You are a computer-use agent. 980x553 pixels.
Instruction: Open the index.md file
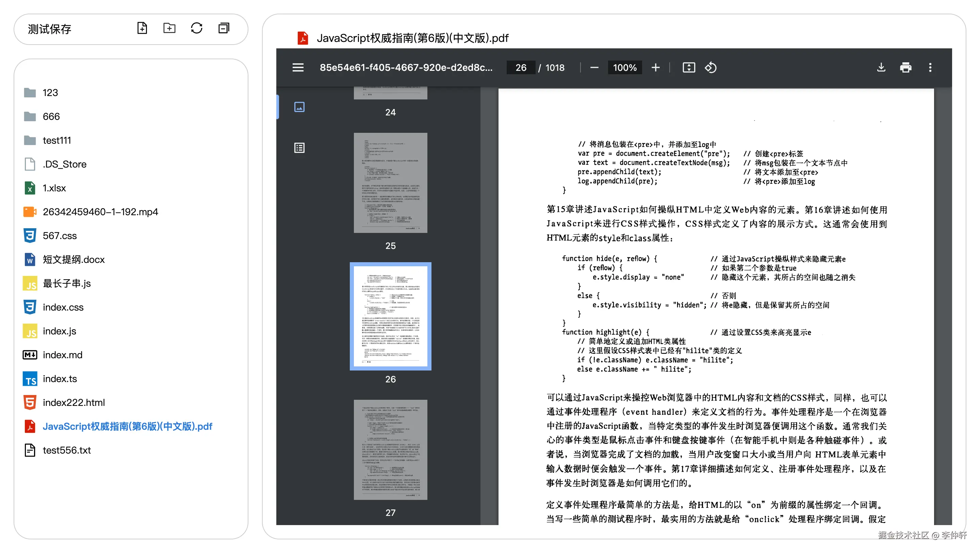point(62,355)
